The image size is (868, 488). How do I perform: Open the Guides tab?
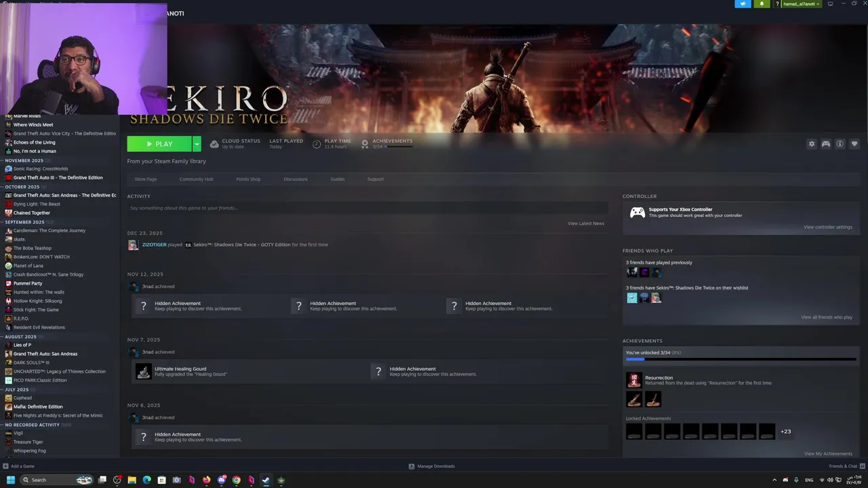pyautogui.click(x=338, y=179)
